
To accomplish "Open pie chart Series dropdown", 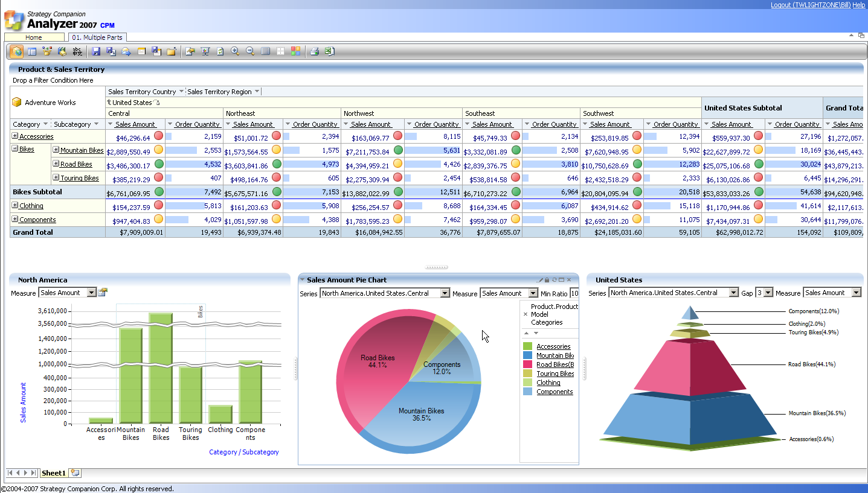I will coord(445,293).
